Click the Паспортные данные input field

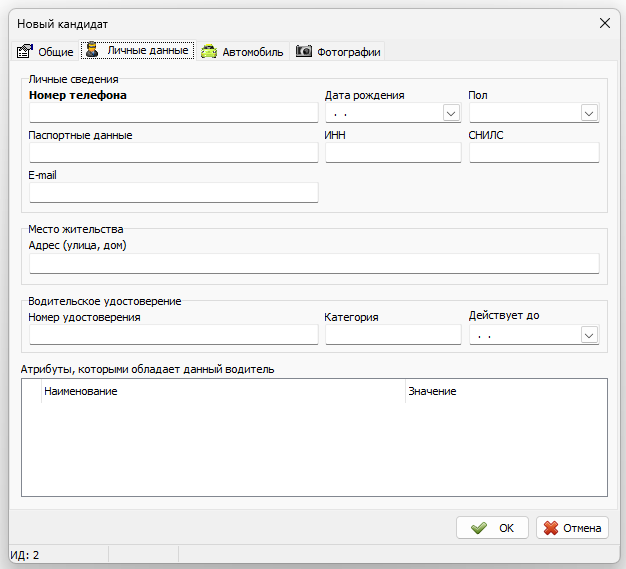[x=174, y=153]
